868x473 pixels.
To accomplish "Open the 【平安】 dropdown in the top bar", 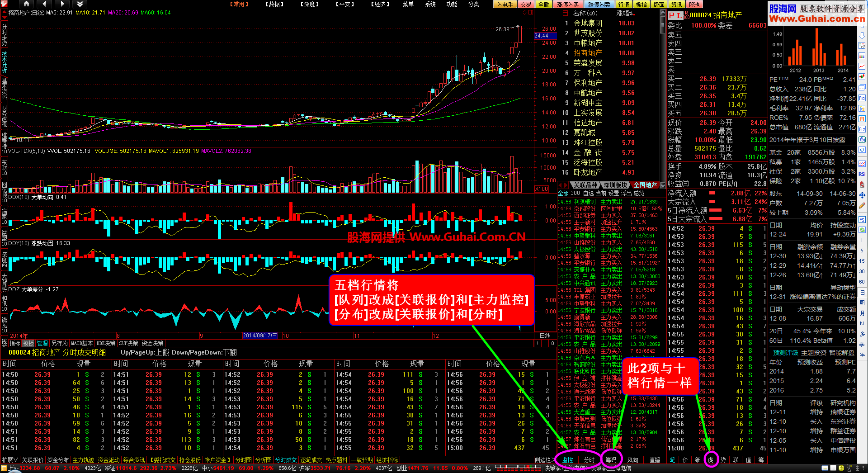I will 345,4.
